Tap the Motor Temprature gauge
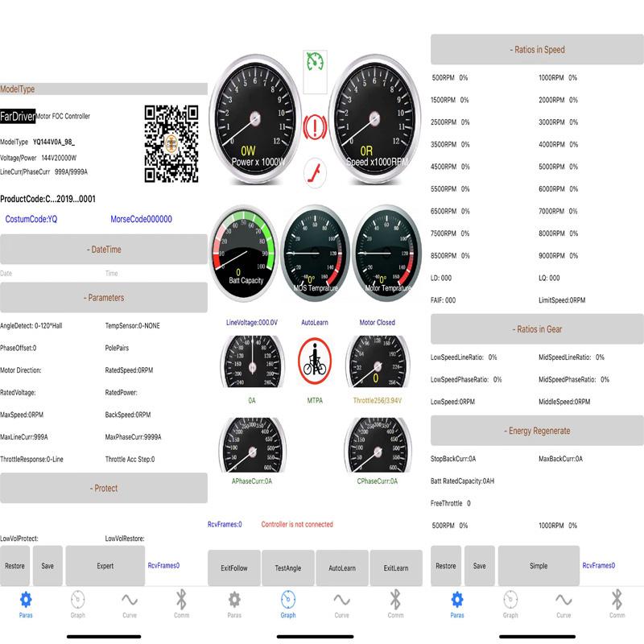The height and width of the screenshot is (644, 644). (x=387, y=253)
